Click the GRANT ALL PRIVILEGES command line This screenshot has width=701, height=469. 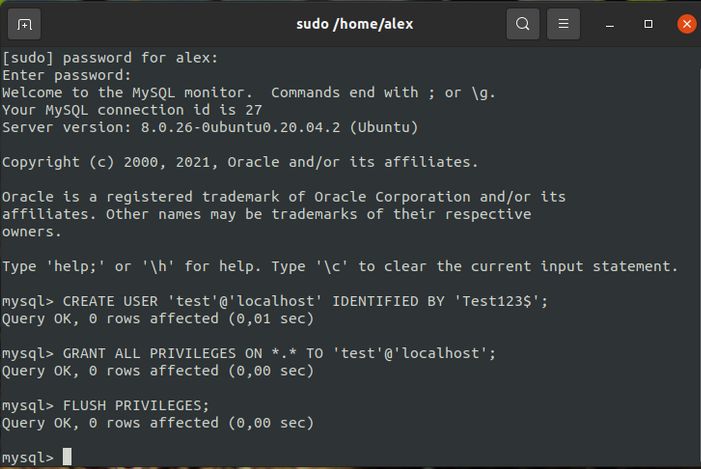click(249, 354)
